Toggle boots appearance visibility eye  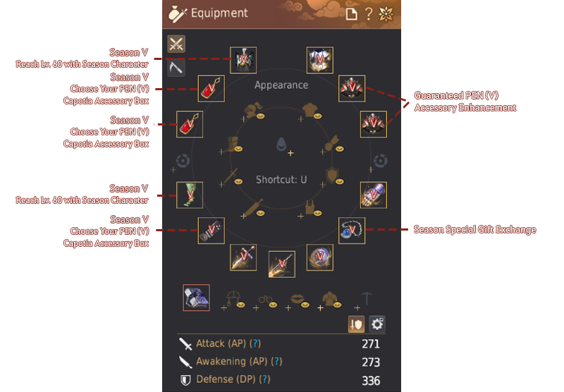coord(238,149)
